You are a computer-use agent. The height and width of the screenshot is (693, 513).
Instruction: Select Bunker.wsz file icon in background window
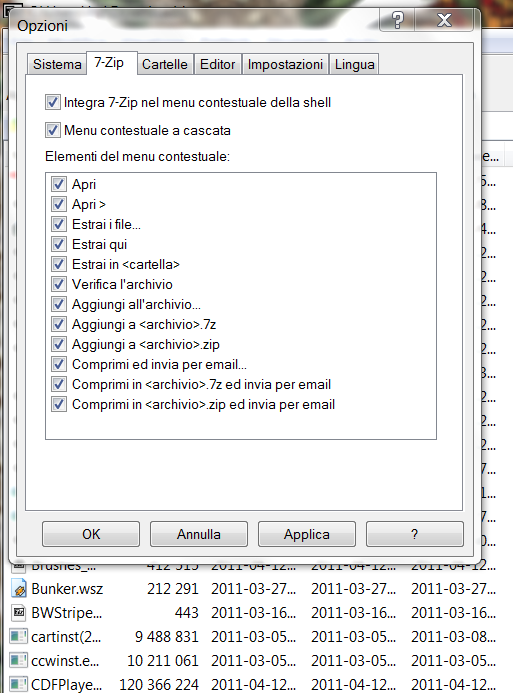click(x=19, y=589)
